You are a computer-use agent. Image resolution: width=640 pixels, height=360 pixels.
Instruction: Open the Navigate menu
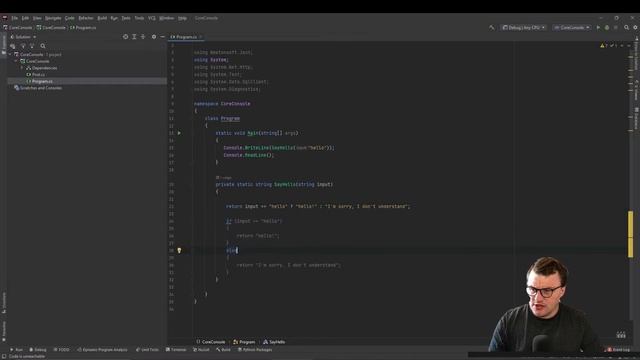point(53,18)
